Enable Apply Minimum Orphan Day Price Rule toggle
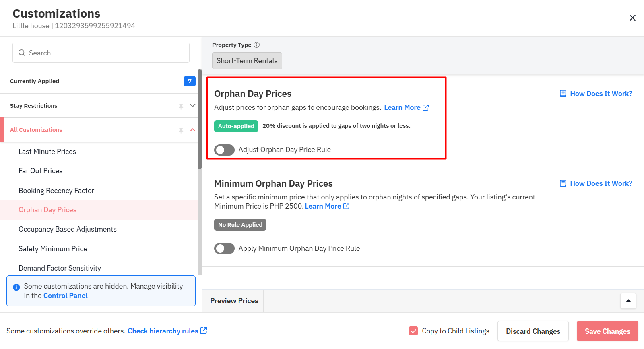The width and height of the screenshot is (644, 349). (224, 248)
